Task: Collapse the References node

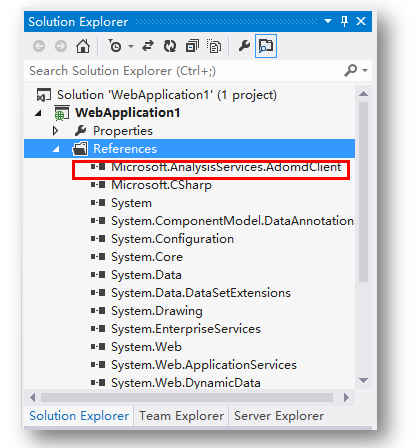Action: click(x=56, y=149)
